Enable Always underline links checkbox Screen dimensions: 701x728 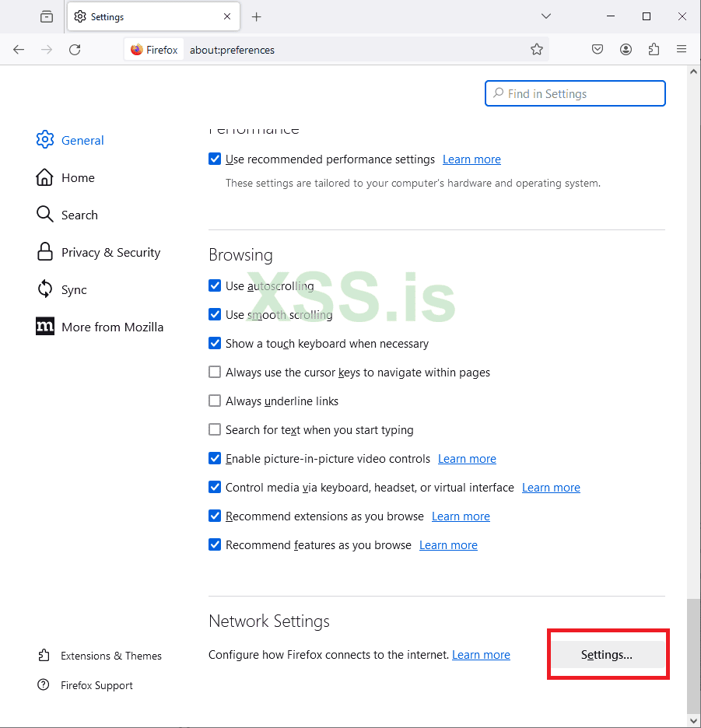216,401
